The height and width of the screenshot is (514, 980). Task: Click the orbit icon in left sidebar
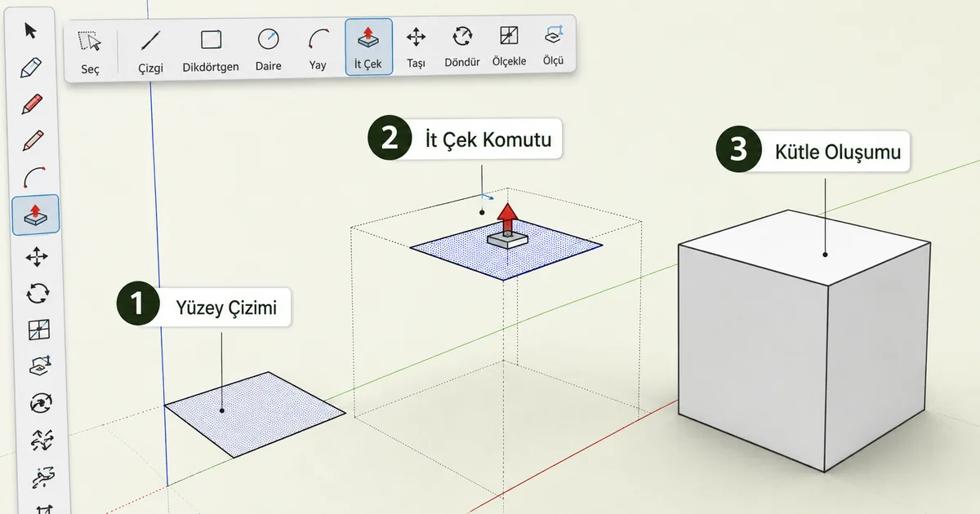40,404
